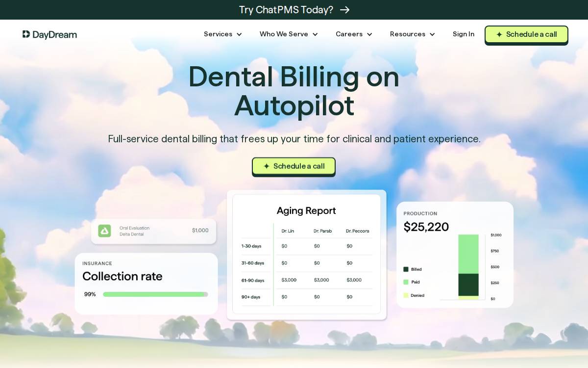The height and width of the screenshot is (368, 588).
Task: Click the $1,000 amount on the claim card
Action: click(x=200, y=231)
